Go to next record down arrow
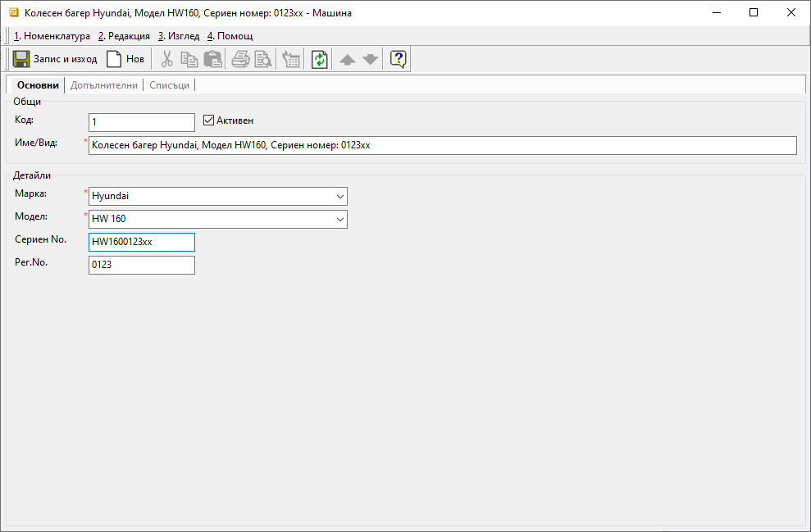Image resolution: width=811 pixels, height=532 pixels. pos(371,59)
